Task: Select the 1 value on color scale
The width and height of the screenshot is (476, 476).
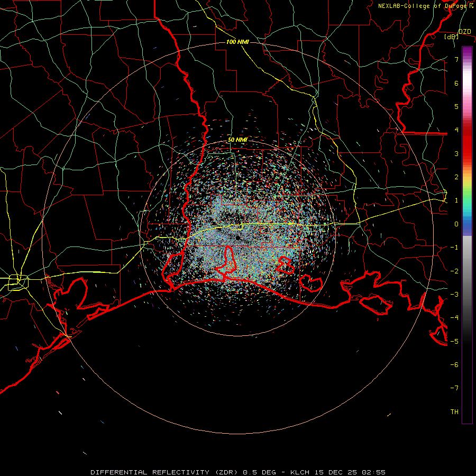Action: pyautogui.click(x=456, y=200)
